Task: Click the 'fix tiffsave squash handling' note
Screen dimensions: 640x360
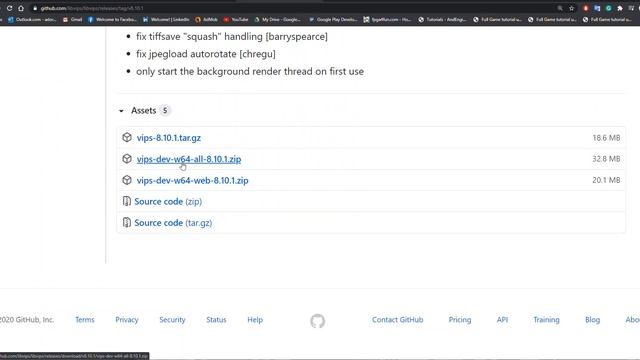Action: click(232, 36)
